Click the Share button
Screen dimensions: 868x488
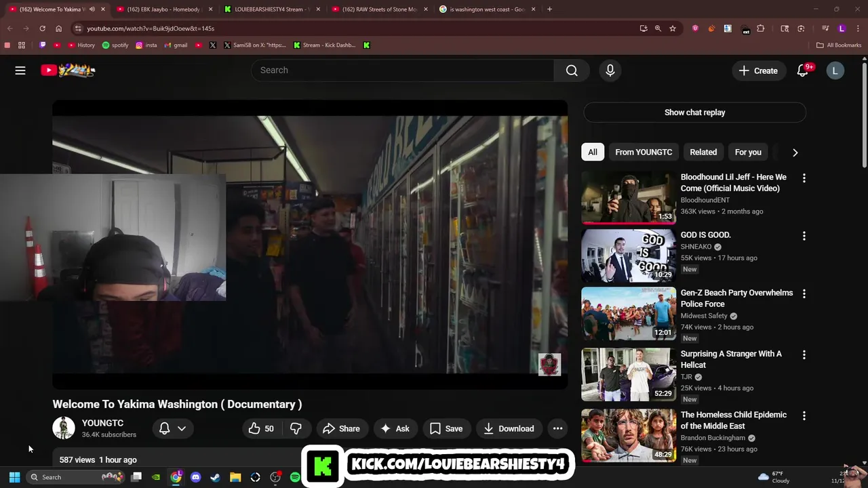(342, 428)
